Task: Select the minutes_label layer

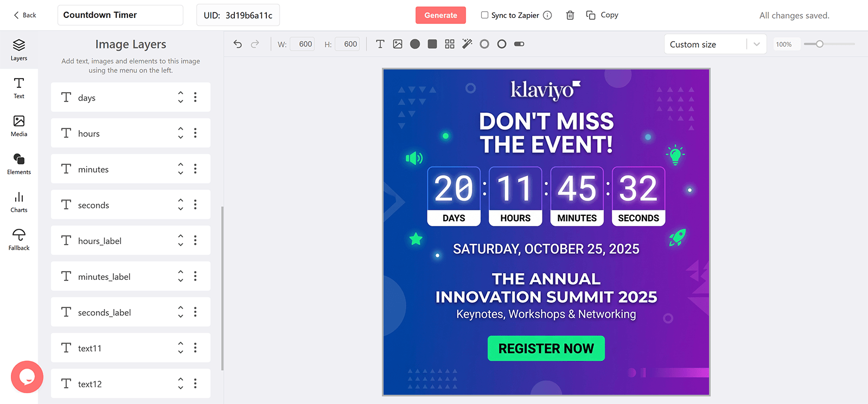Action: [131, 276]
